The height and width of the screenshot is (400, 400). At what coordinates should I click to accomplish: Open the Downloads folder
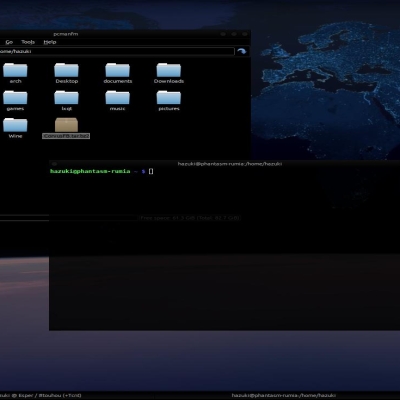[169, 73]
